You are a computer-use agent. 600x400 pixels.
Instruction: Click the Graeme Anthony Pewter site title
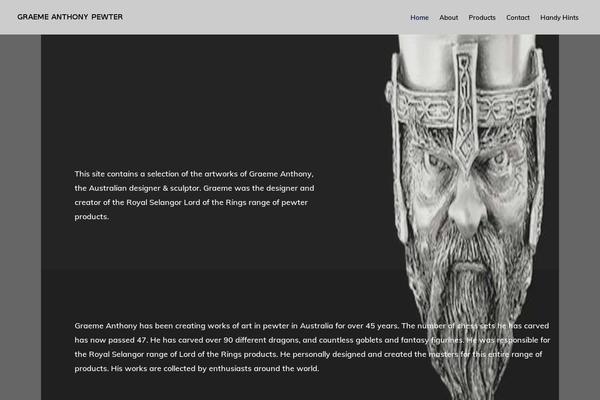(x=70, y=17)
